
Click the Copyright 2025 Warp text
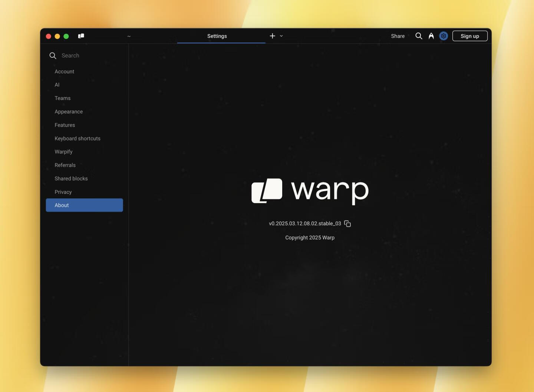pos(310,237)
